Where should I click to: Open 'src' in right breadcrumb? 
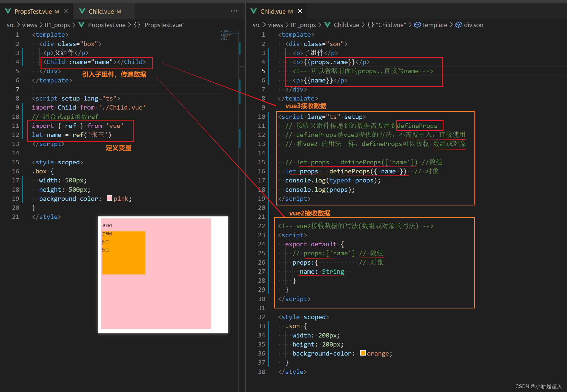tap(257, 25)
